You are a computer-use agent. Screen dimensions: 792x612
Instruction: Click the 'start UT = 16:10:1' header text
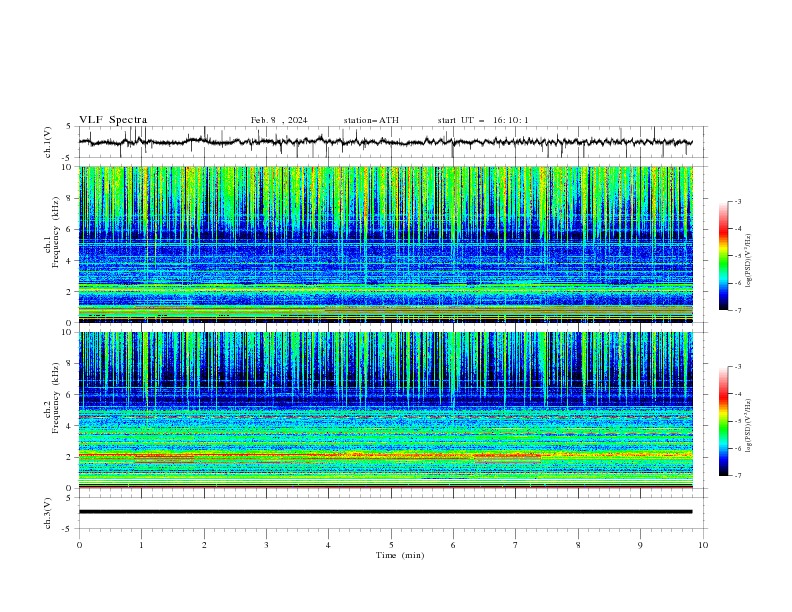tap(483, 120)
